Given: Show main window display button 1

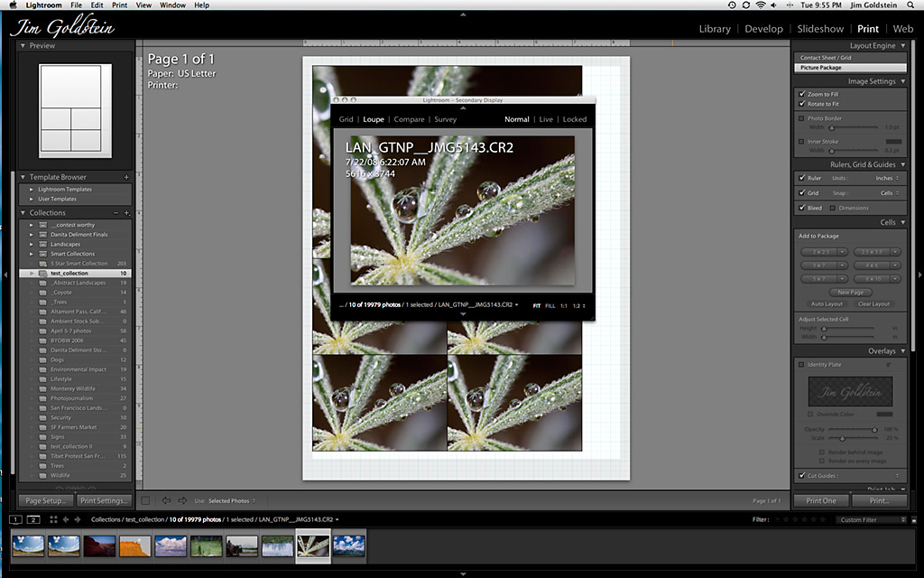Looking at the screenshot, I should tap(16, 519).
